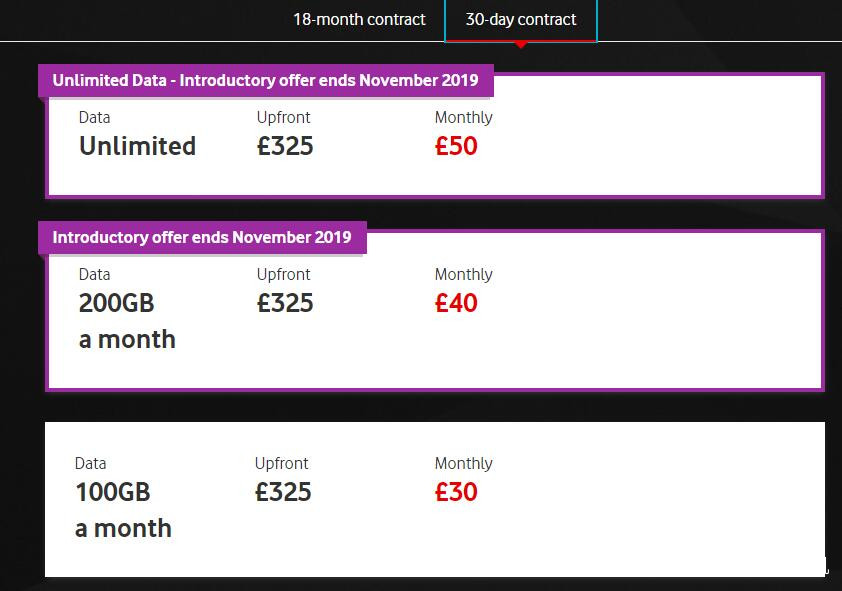This screenshot has height=591, width=842.
Task: Click the £325 upfront cost in 100GB plan
Action: (x=283, y=492)
